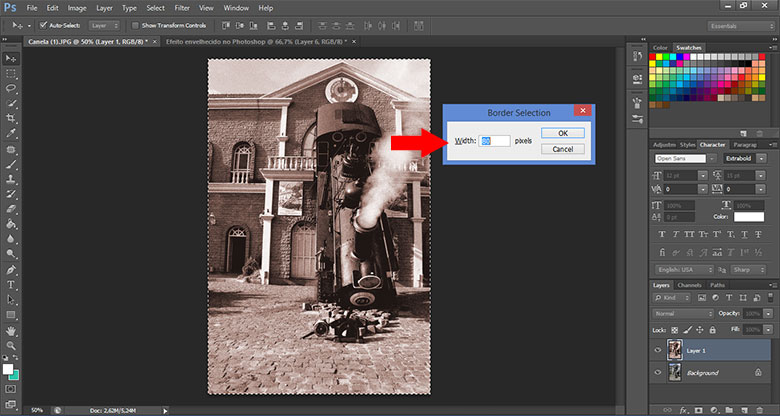Click Cancel in Border Selection dialog
Screen dimensions: 780x416
point(562,148)
